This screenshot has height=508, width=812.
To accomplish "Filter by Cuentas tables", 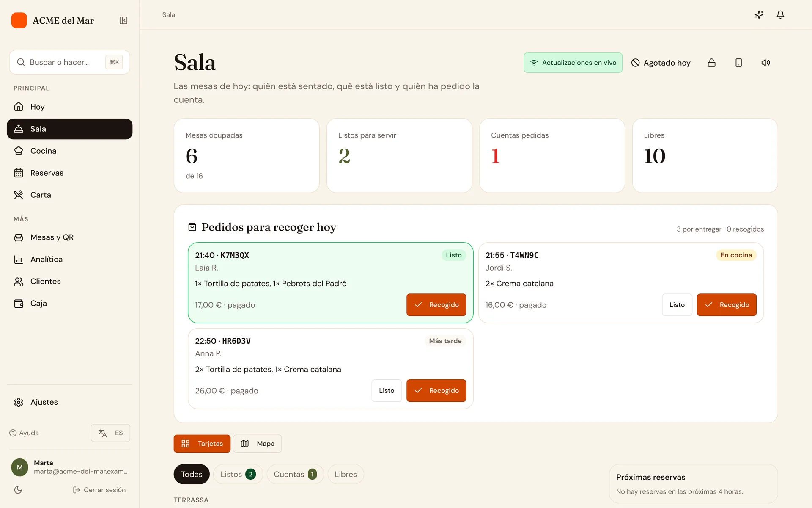I will pyautogui.click(x=295, y=474).
